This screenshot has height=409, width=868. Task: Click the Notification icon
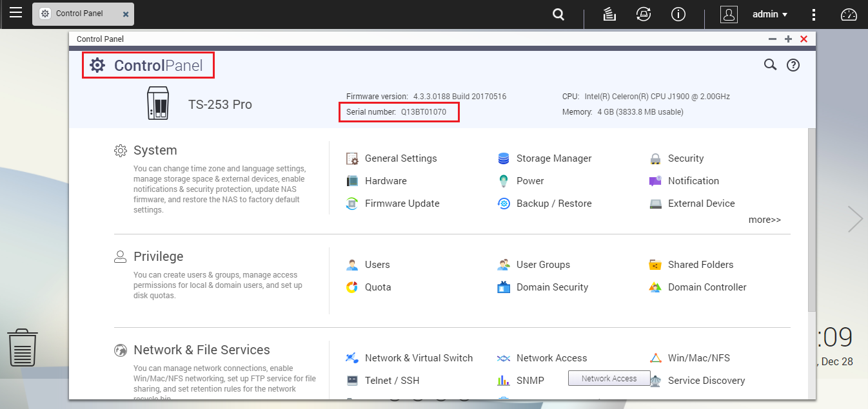click(655, 181)
